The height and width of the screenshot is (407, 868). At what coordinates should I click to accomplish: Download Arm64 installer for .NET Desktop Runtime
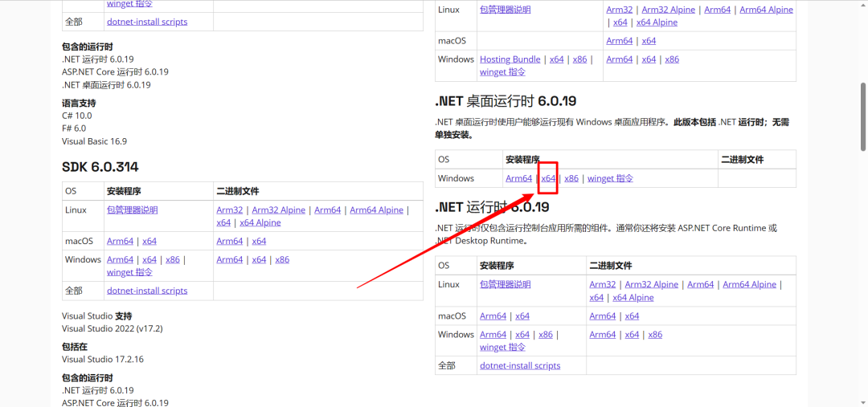click(518, 178)
